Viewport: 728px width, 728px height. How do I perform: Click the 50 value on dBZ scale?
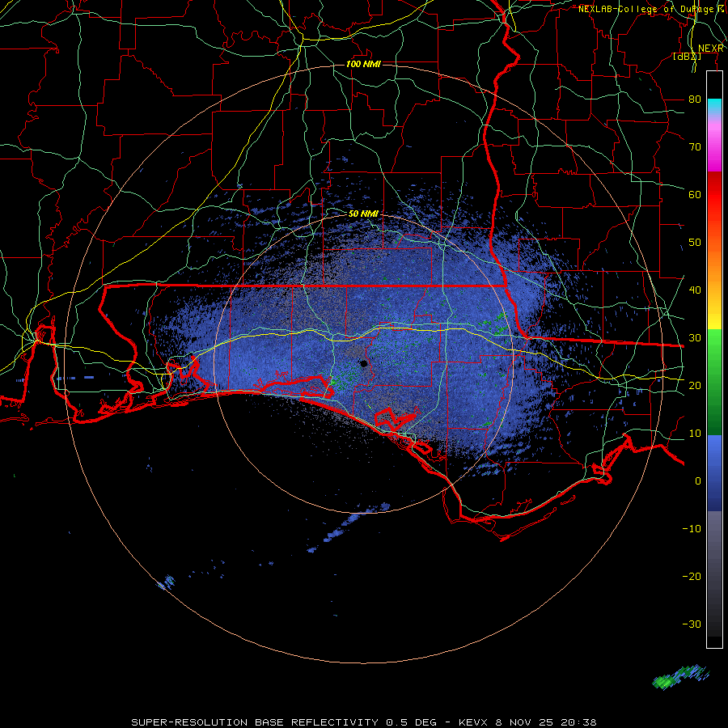695,243
